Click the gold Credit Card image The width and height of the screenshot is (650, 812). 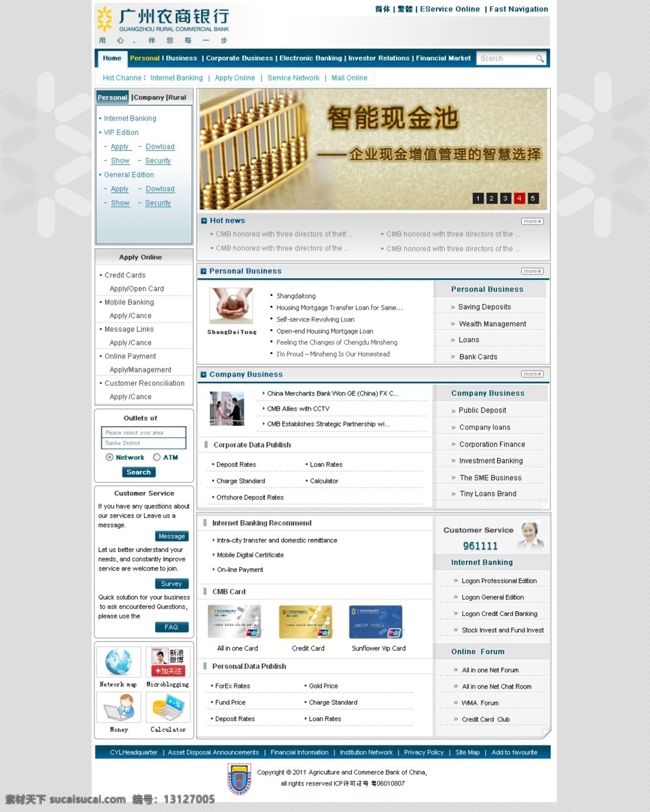(x=305, y=621)
